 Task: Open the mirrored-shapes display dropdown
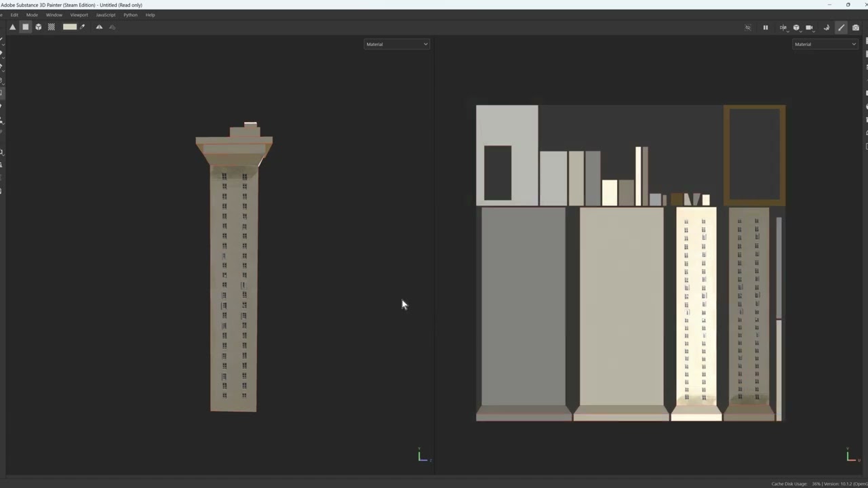click(x=783, y=28)
